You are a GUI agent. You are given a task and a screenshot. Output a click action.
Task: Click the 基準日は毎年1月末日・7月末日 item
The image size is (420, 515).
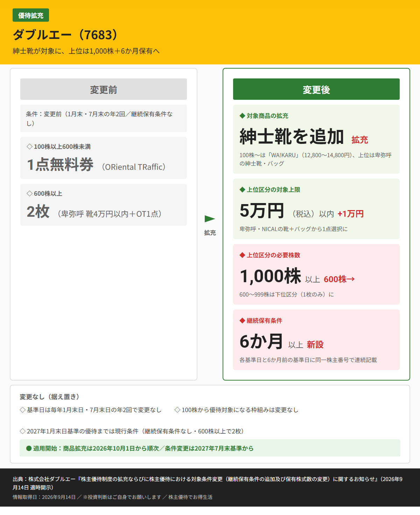click(91, 410)
